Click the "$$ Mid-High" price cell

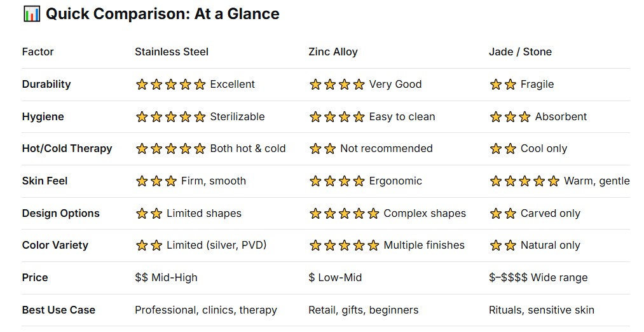point(166,277)
